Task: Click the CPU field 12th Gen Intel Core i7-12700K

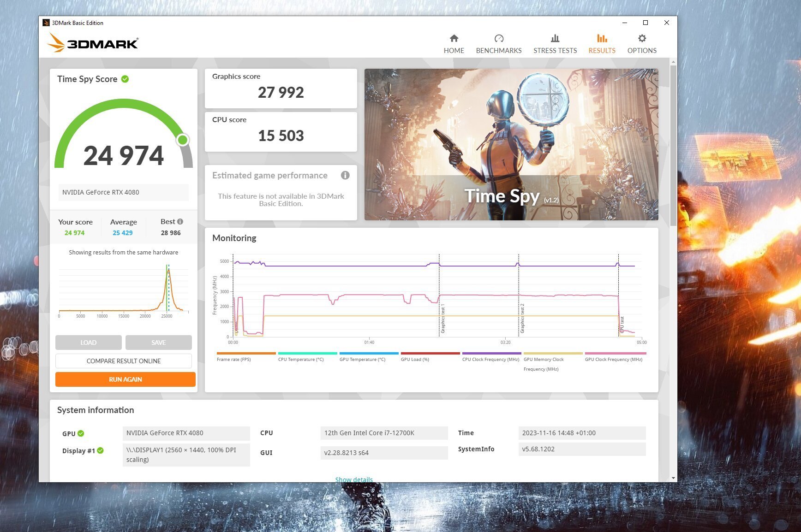Action: [384, 433]
